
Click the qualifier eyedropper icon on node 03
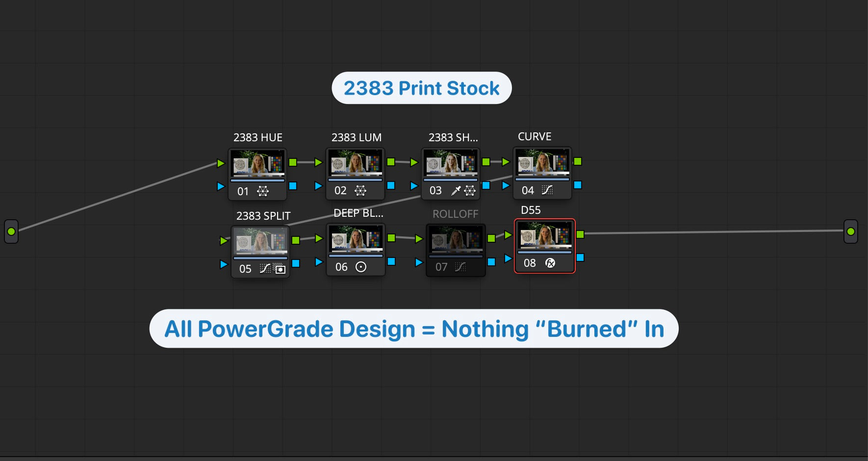coord(456,190)
